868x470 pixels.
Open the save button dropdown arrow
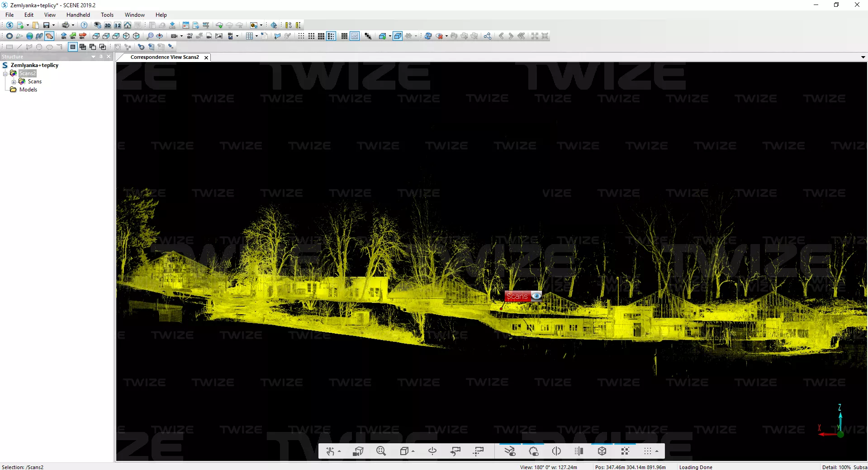coord(53,25)
